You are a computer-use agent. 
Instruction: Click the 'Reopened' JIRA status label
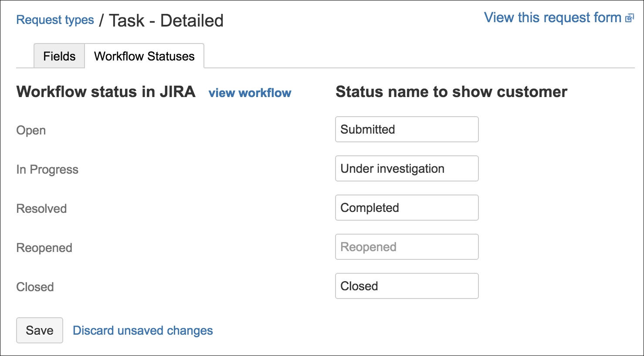(44, 248)
